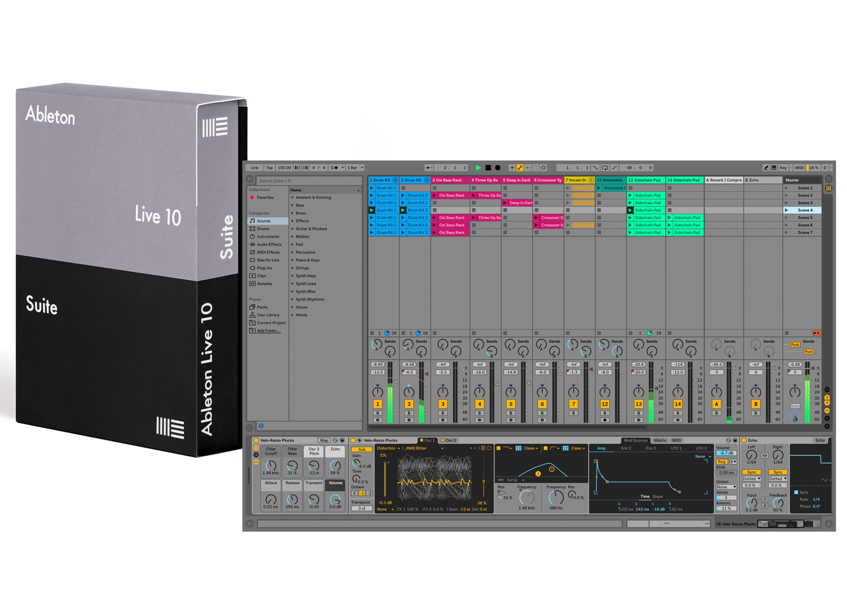
Task: Start playback with the green Play button
Action: point(478,168)
